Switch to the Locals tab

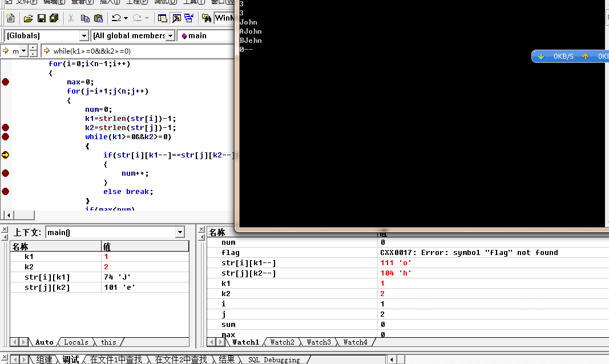coord(76,342)
